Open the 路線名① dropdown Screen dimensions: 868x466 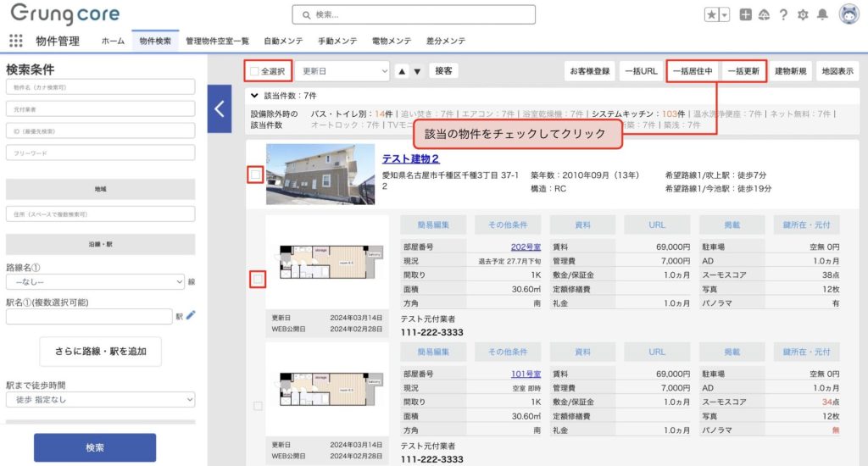[95, 281]
